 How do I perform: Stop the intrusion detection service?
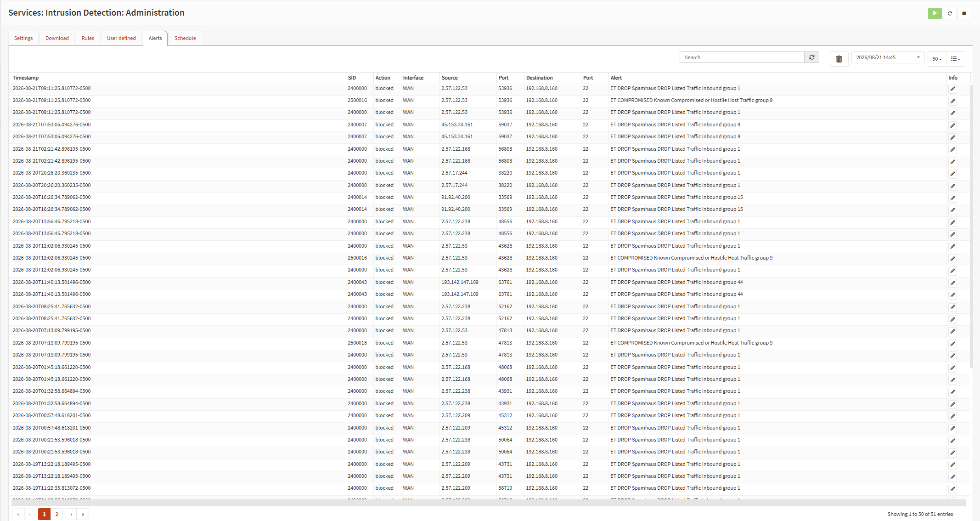964,13
